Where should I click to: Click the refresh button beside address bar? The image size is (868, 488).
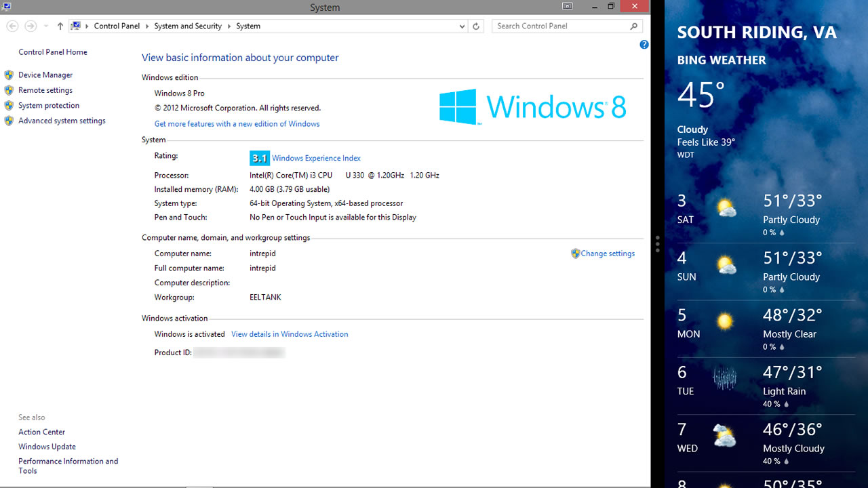(476, 26)
